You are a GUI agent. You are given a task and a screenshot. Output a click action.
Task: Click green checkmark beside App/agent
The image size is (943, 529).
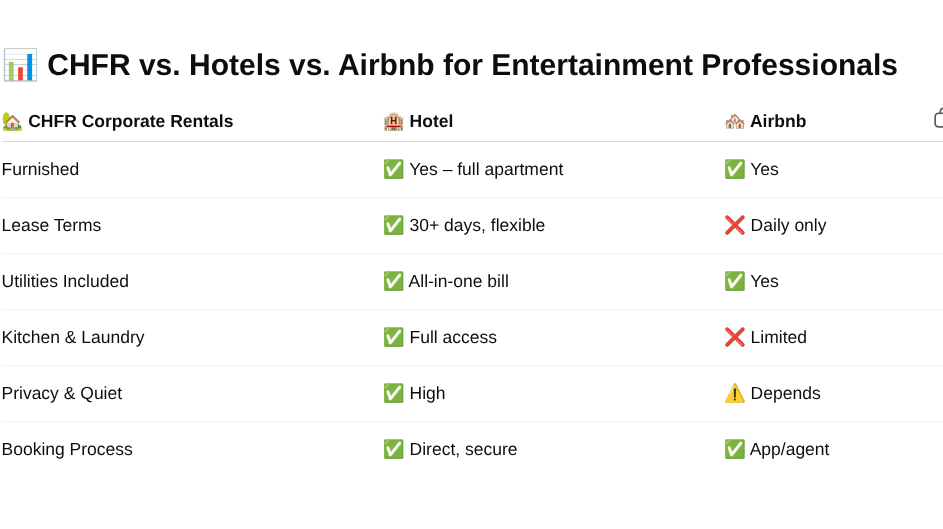point(734,449)
